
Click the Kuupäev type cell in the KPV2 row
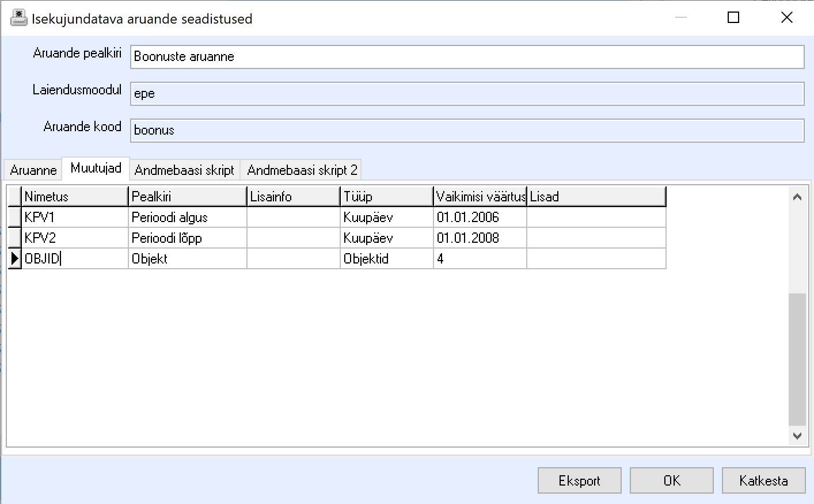point(387,238)
